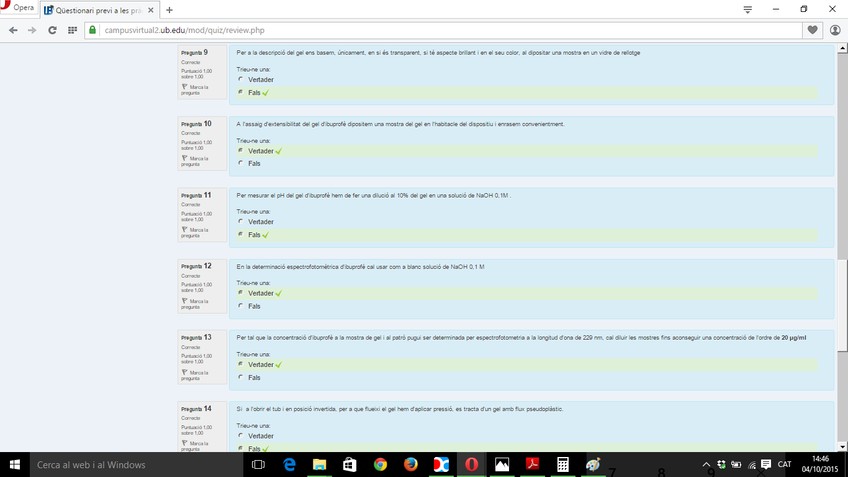The image size is (848, 477).
Task: Click the address bar URL field
Action: coord(440,30)
